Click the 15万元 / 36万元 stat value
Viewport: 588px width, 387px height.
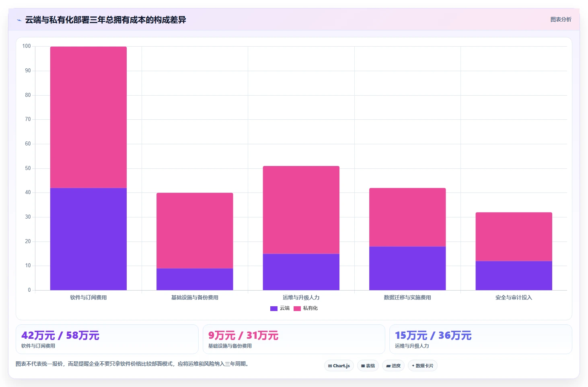coord(433,336)
